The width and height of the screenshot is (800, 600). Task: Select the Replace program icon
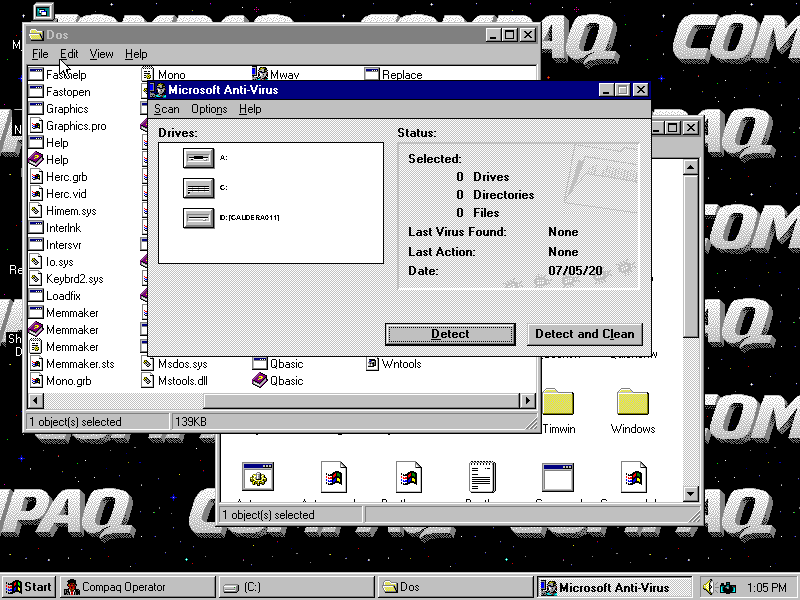[372, 74]
